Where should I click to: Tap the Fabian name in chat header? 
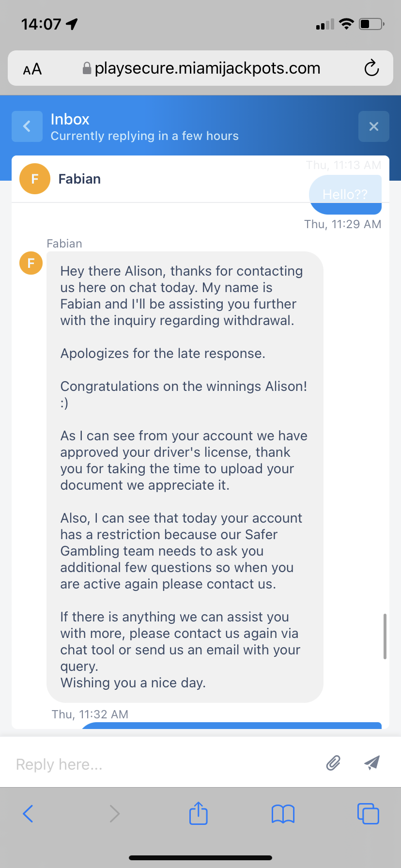click(79, 179)
